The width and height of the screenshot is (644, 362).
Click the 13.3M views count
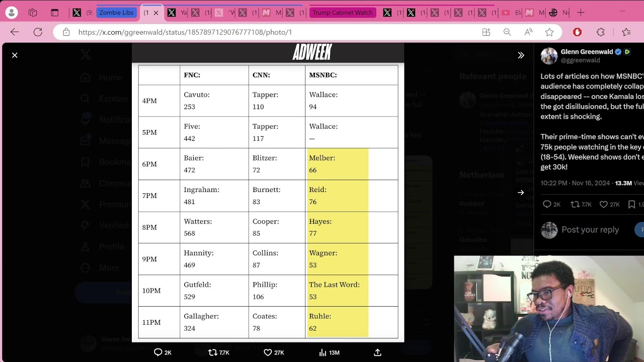[x=628, y=183]
